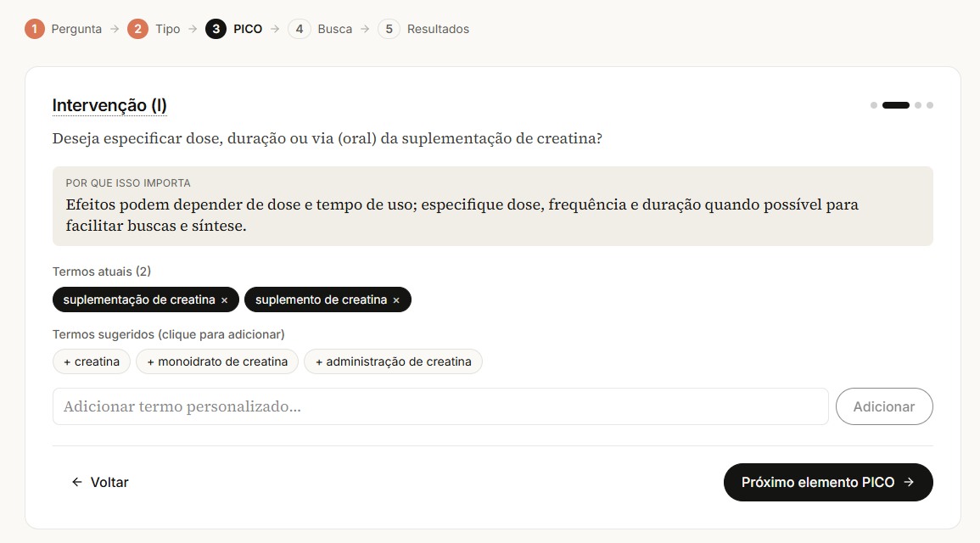Go to step 1 Pergunta
The image size is (980, 543).
tap(63, 29)
